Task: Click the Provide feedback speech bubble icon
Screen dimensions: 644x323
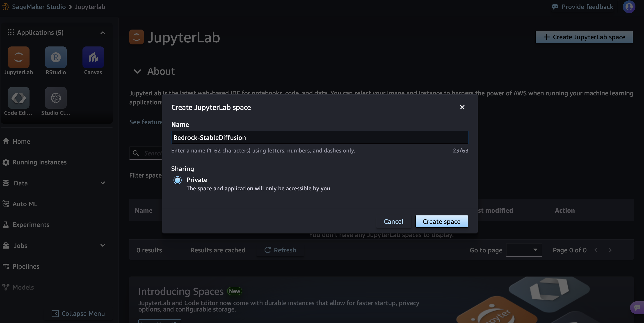Action: pos(555,7)
